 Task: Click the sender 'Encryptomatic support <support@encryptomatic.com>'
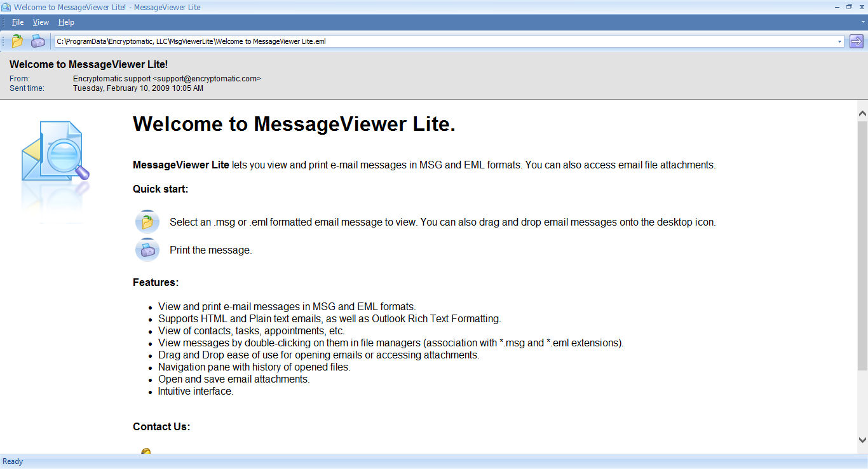[166, 79]
